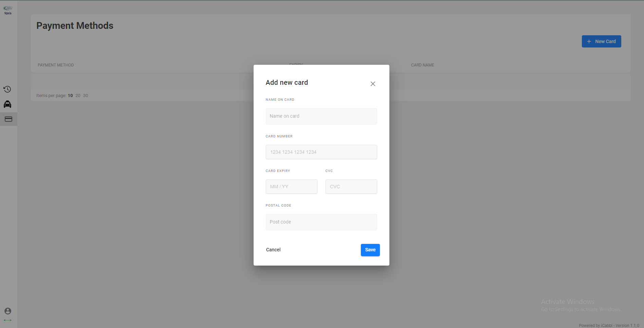Open booking history from the sidebar clock icon
The image size is (644, 328).
point(7,89)
